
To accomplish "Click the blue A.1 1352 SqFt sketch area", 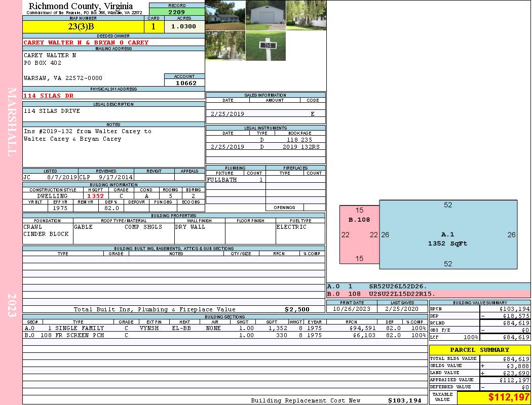I will [x=448, y=238].
